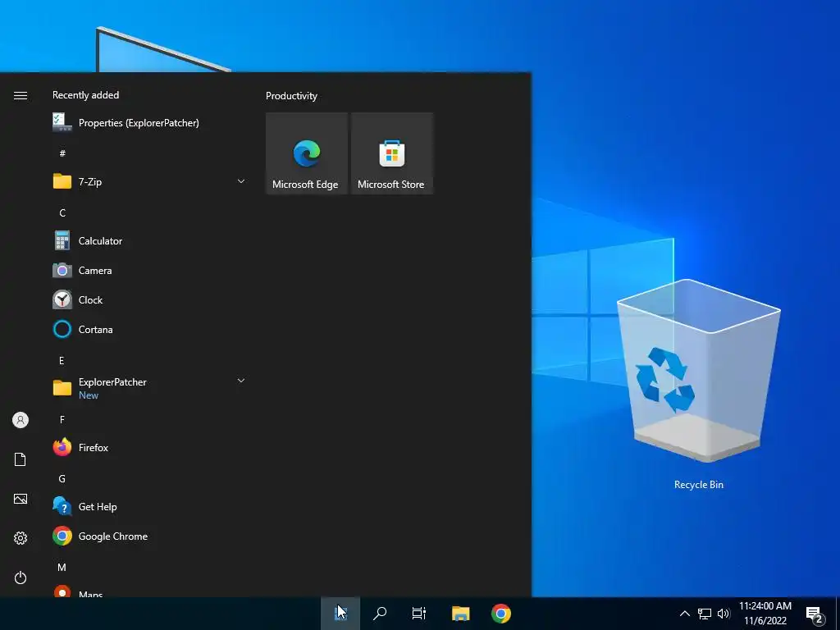
Task: Click Show desktop sliver at taskbar end
Action: coord(838,614)
